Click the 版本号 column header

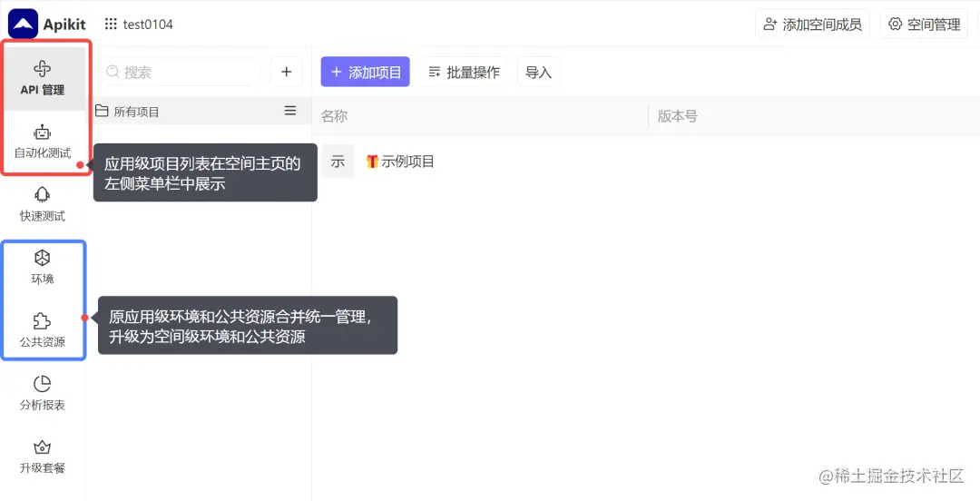pos(678,116)
